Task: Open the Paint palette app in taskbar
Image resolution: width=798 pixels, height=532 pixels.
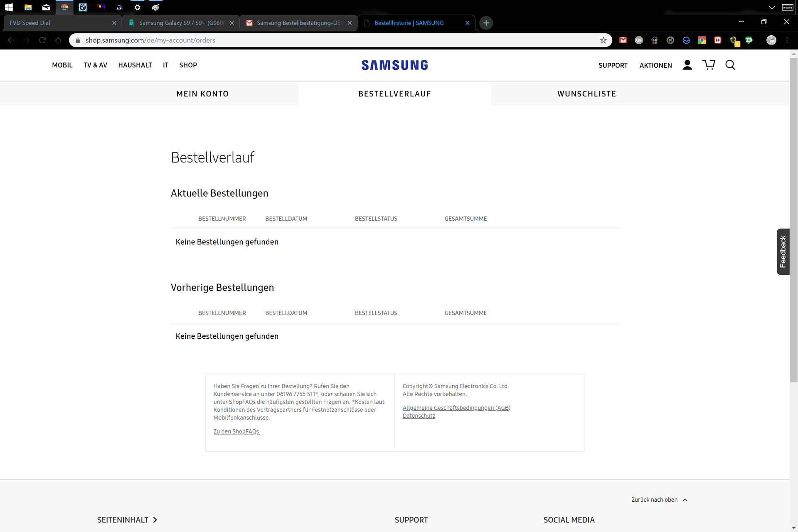Action: point(155,7)
